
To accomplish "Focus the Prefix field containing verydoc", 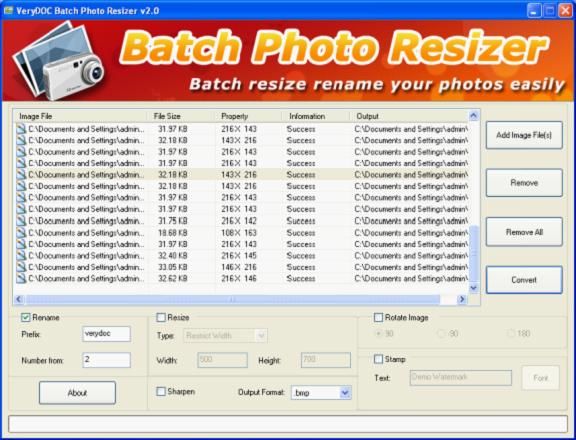I will (x=106, y=334).
